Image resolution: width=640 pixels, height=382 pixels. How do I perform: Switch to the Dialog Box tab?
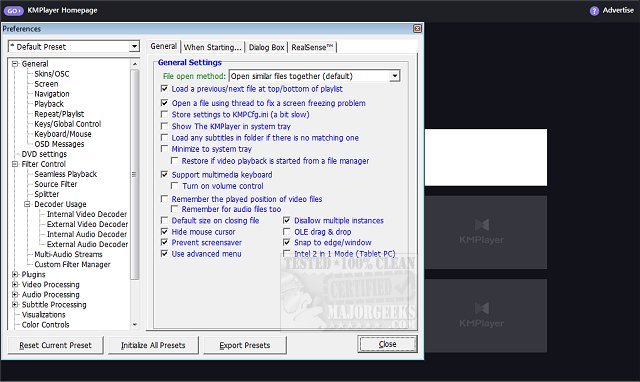click(266, 47)
